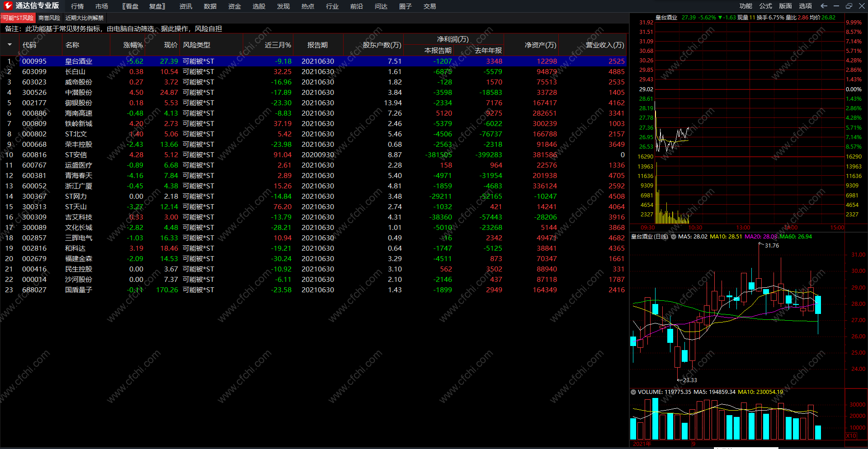Open the 功能 menu
868x449 pixels.
[x=746, y=6]
